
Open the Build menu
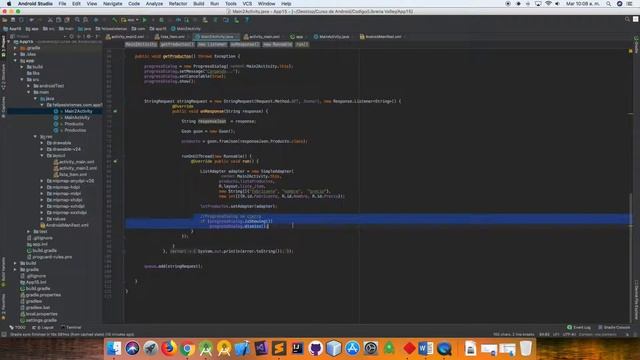199,4
